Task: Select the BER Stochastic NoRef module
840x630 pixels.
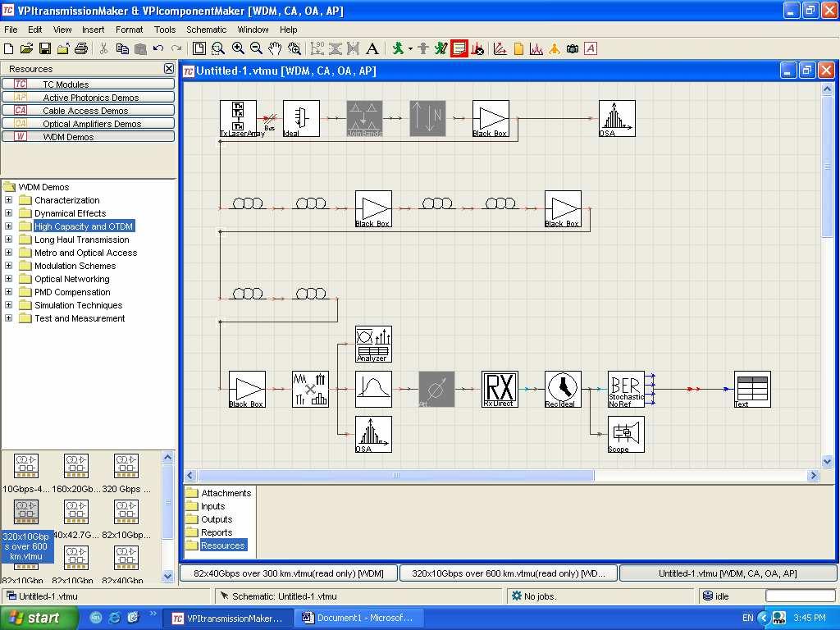Action: coord(626,390)
